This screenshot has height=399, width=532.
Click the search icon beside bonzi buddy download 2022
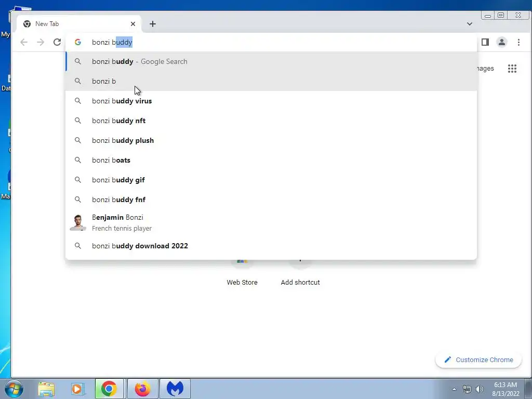(x=78, y=246)
